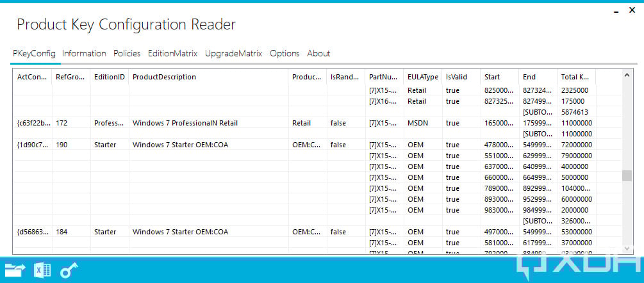
Task: Switch to the Information tab
Action: pyautogui.click(x=84, y=53)
